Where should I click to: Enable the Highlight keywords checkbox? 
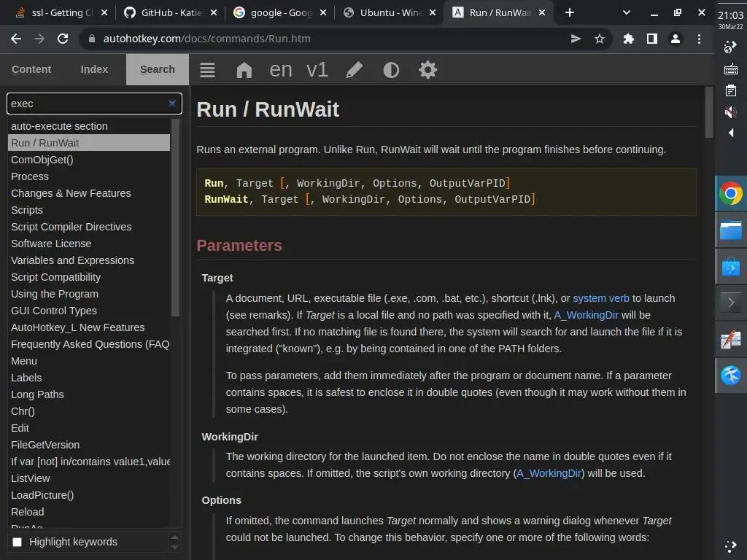pyautogui.click(x=18, y=542)
